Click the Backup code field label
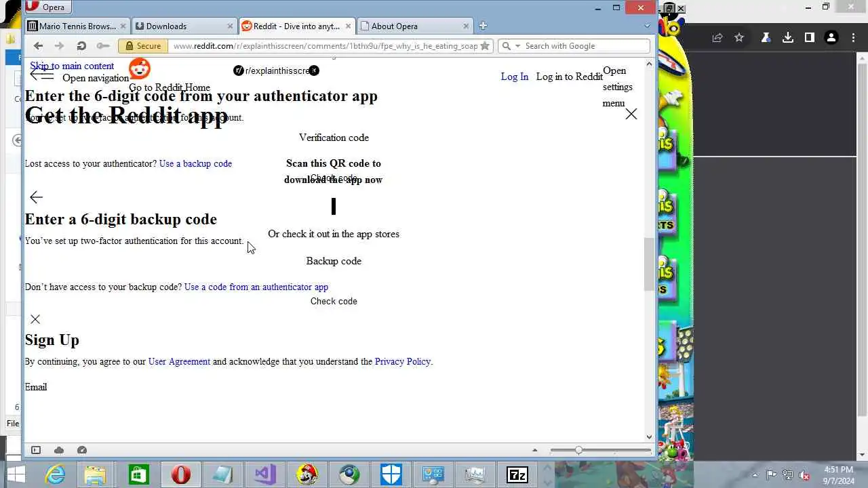This screenshot has width=868, height=488. [334, 261]
